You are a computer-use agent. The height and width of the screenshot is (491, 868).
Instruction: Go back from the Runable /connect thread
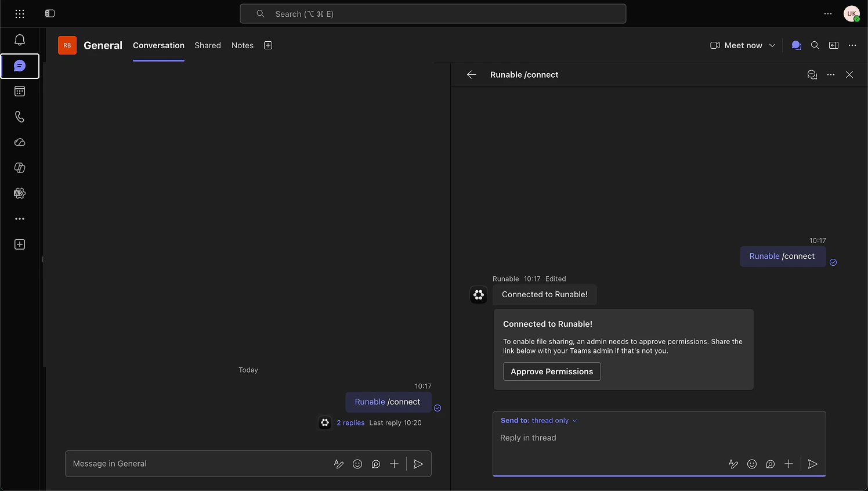[472, 74]
